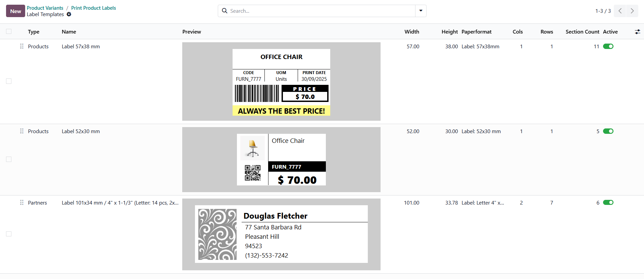Image resolution: width=644 pixels, height=279 pixels.
Task: Open the Product Variants breadcrumb link
Action: 45,8
